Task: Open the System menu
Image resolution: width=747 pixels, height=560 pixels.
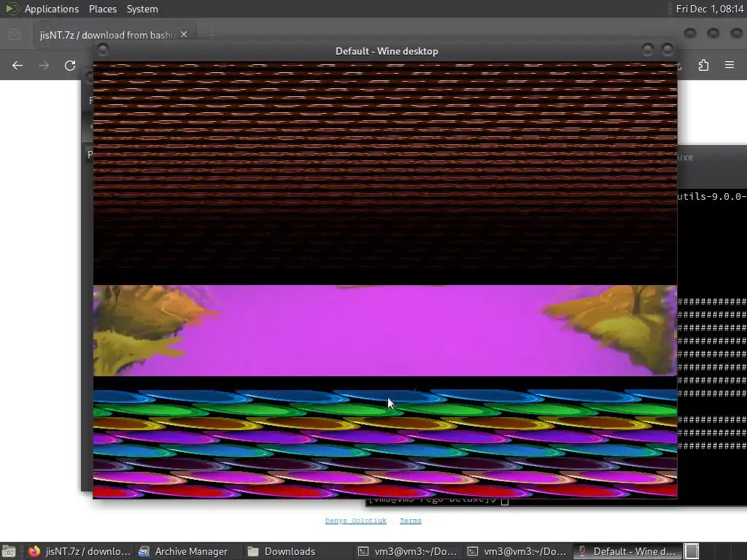Action: 142,9
